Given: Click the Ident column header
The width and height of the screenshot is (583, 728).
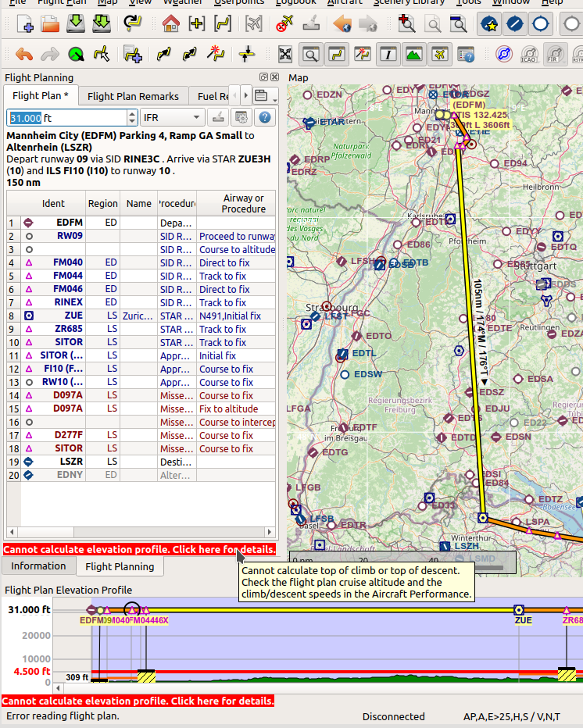Looking at the screenshot, I should 53,203.
